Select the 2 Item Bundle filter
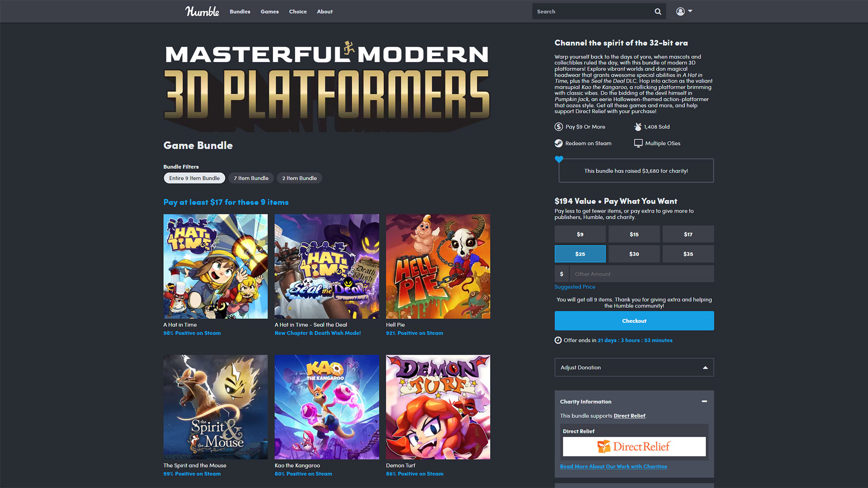Image resolution: width=868 pixels, height=488 pixels. point(299,178)
